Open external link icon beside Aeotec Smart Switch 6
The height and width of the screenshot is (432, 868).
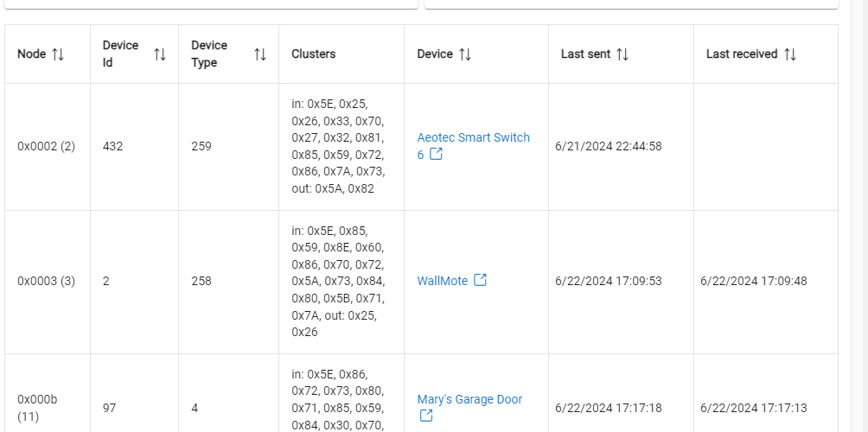[x=437, y=155]
